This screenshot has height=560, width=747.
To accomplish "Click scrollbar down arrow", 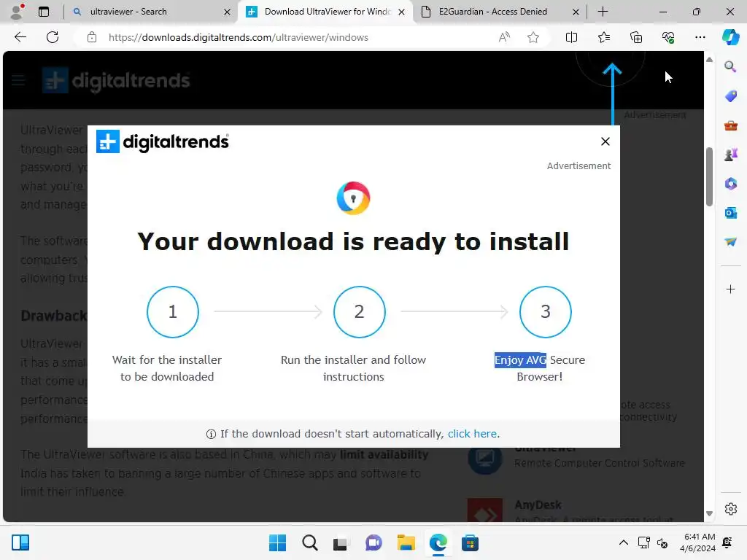I will click(709, 513).
